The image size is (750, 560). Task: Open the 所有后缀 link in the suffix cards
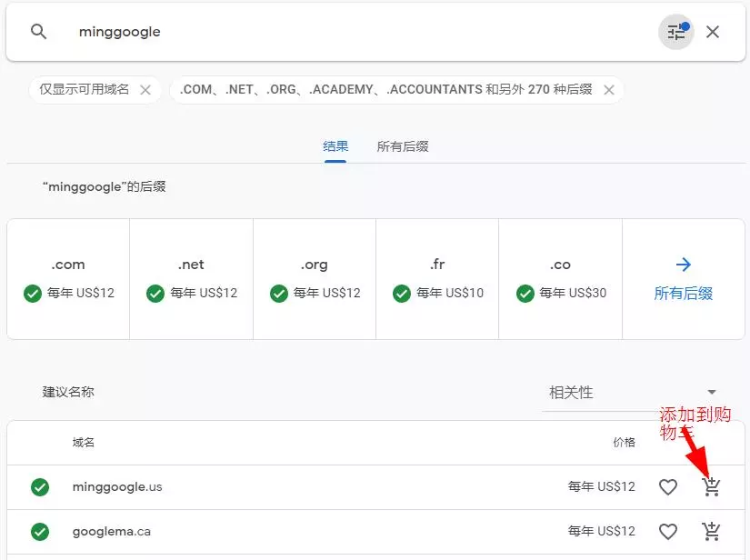pyautogui.click(x=683, y=293)
